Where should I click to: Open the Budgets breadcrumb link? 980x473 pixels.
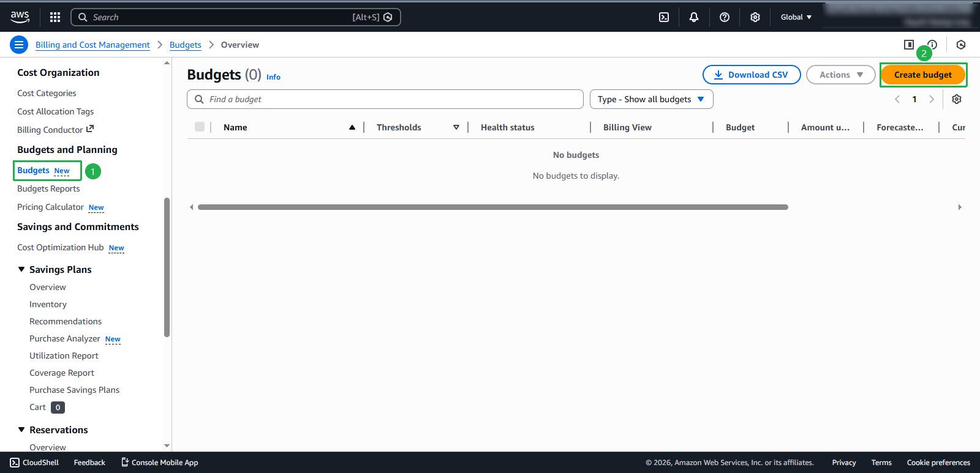click(186, 45)
